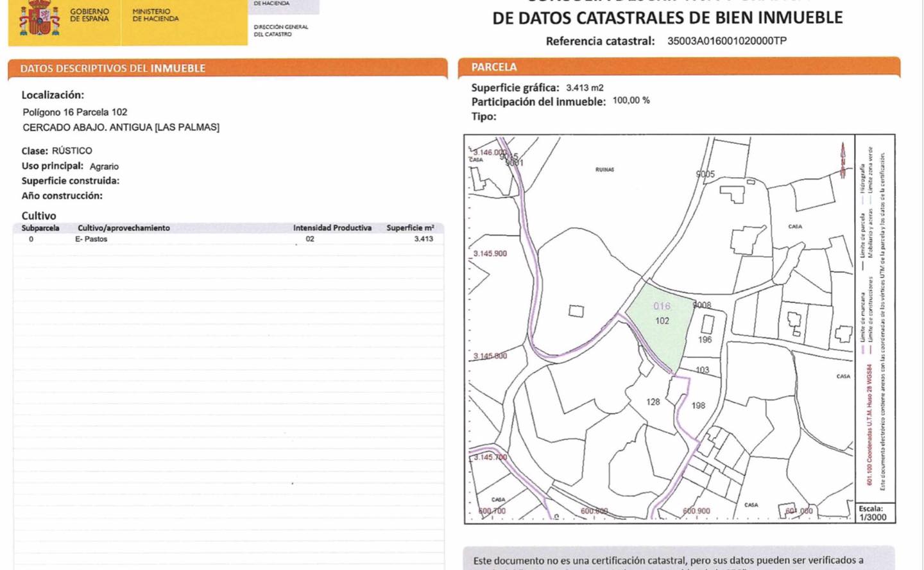Click the 'Ministerio de Hacienda' text
This screenshot has height=570, width=924.
(x=155, y=15)
